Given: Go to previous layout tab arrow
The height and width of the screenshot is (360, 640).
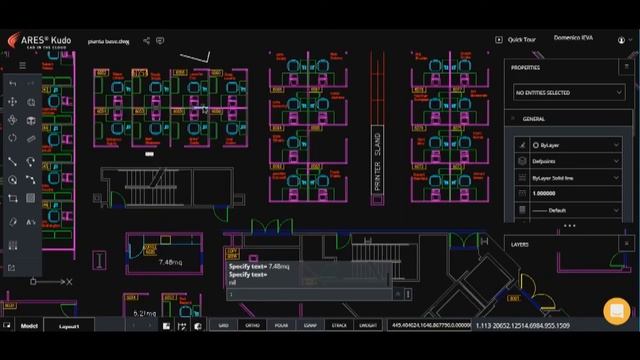Looking at the screenshot, I should click(x=133, y=326).
